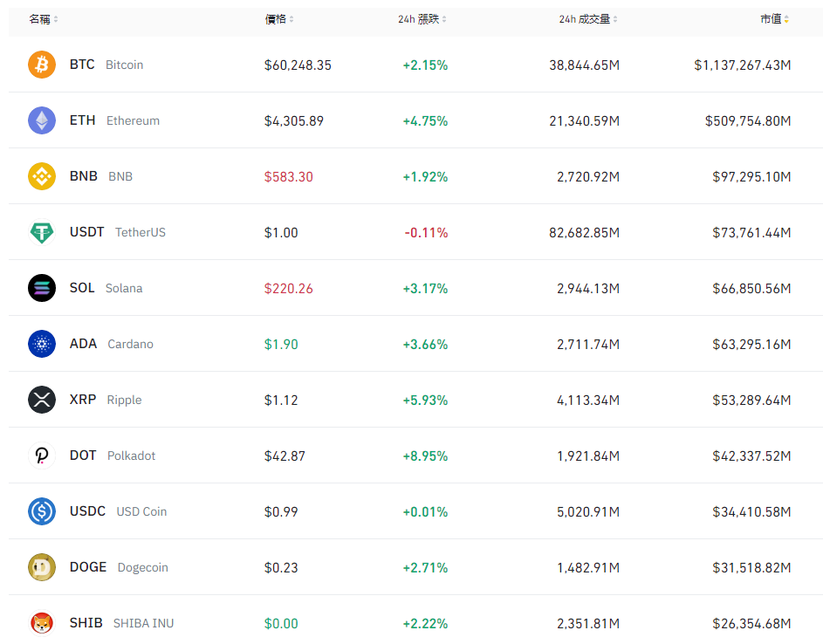Screen dimensions: 823x644
Task: Click the Polkadot logo icon
Action: tap(42, 456)
